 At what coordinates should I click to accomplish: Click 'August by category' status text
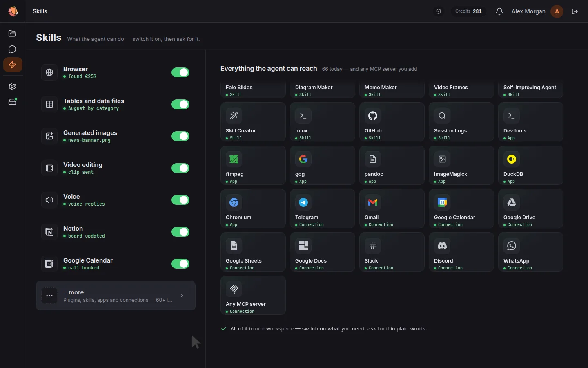[94, 108]
